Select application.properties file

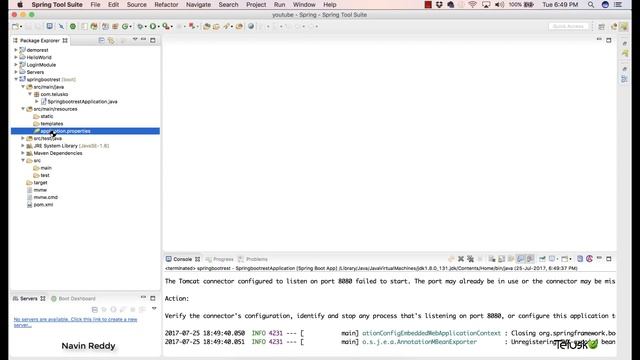pos(85,131)
